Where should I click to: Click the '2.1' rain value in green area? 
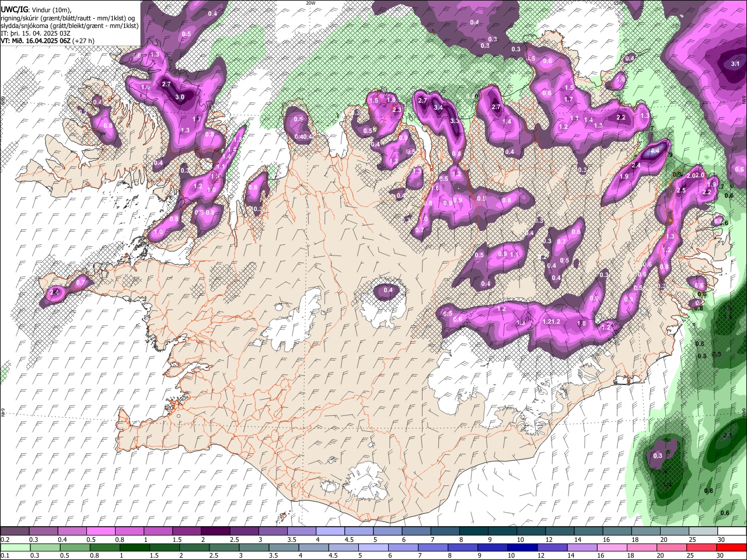coord(727,436)
